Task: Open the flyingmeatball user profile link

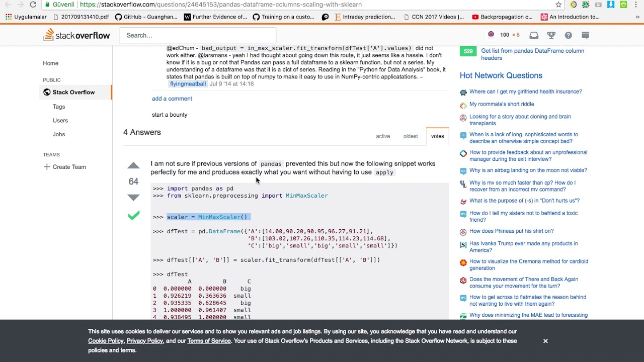Action: pos(188,84)
